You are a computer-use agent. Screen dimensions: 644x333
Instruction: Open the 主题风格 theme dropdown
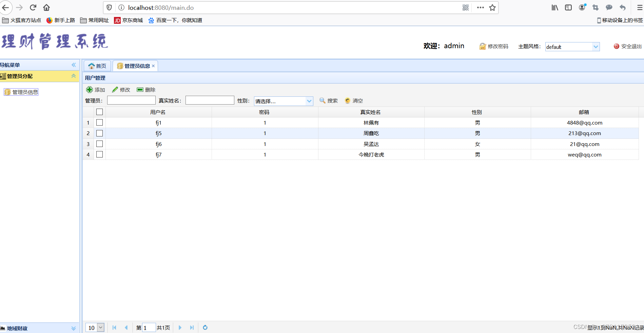tap(596, 47)
